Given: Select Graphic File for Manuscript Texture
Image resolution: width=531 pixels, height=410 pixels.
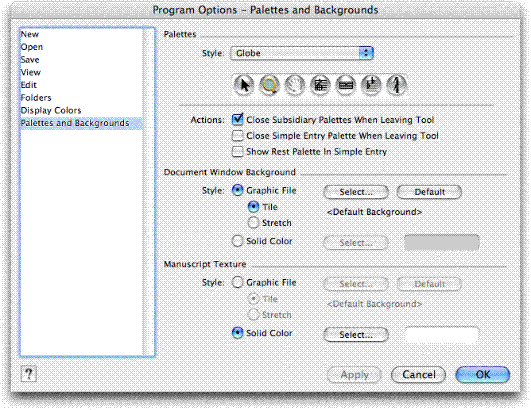Looking at the screenshot, I should pyautogui.click(x=237, y=282).
